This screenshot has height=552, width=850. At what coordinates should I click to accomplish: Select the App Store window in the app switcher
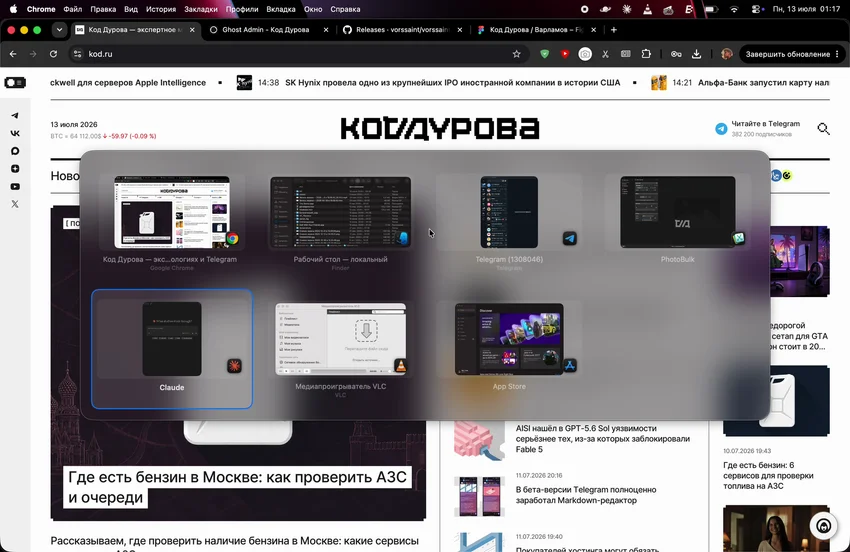[509, 349]
